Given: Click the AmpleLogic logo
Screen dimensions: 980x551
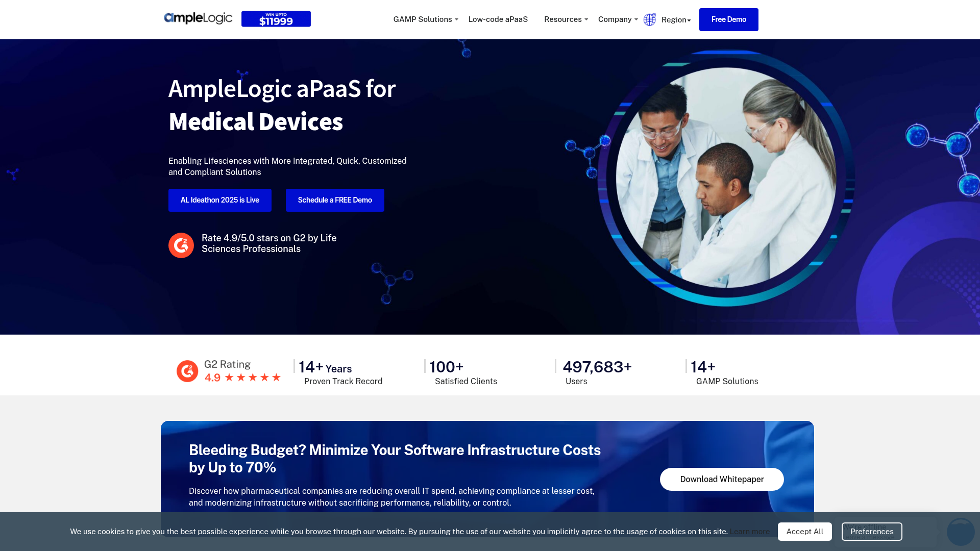Looking at the screenshot, I should point(198,18).
